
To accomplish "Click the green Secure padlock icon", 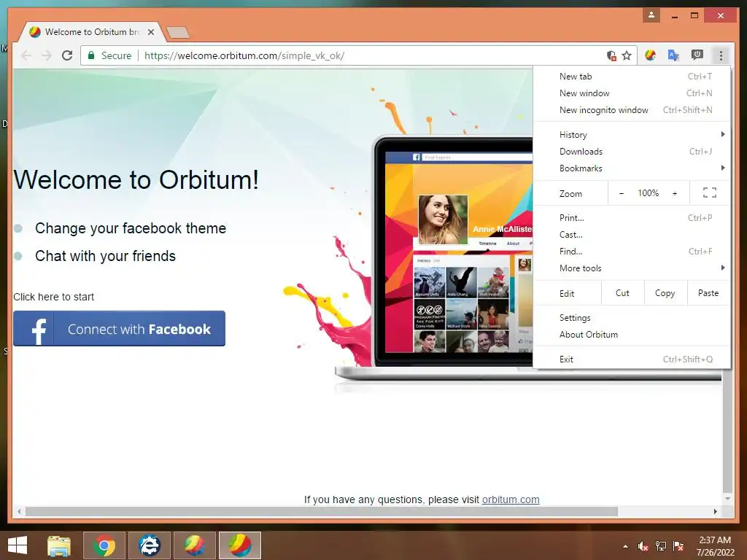I will point(91,55).
